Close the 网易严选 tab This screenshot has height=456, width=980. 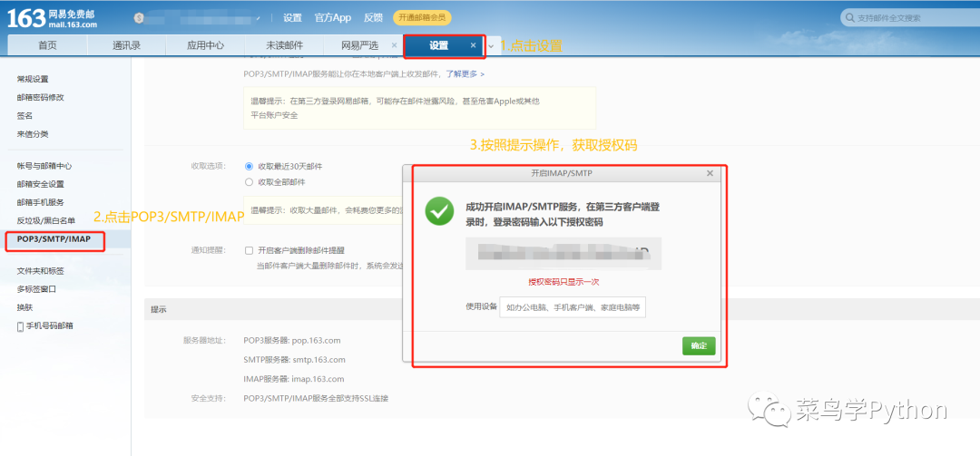pyautogui.click(x=394, y=45)
